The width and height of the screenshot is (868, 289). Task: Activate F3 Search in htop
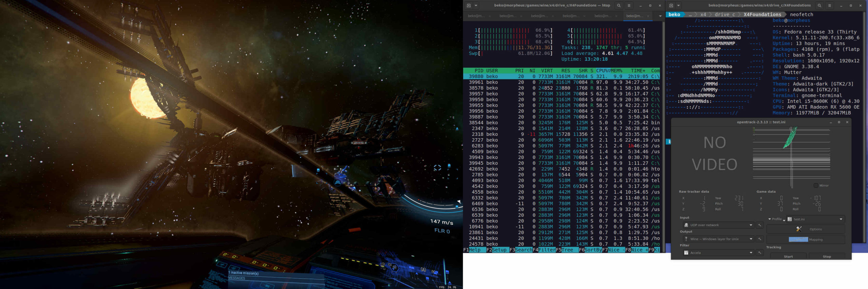pyautogui.click(x=521, y=250)
